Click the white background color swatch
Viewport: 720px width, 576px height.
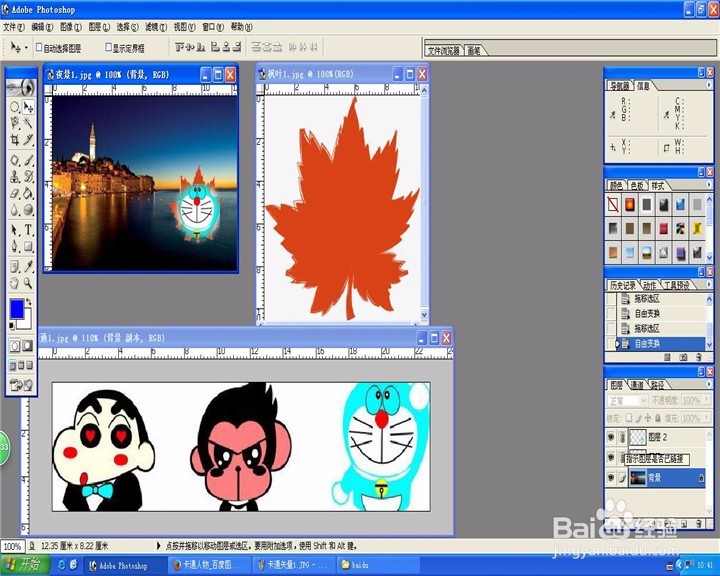point(28,322)
